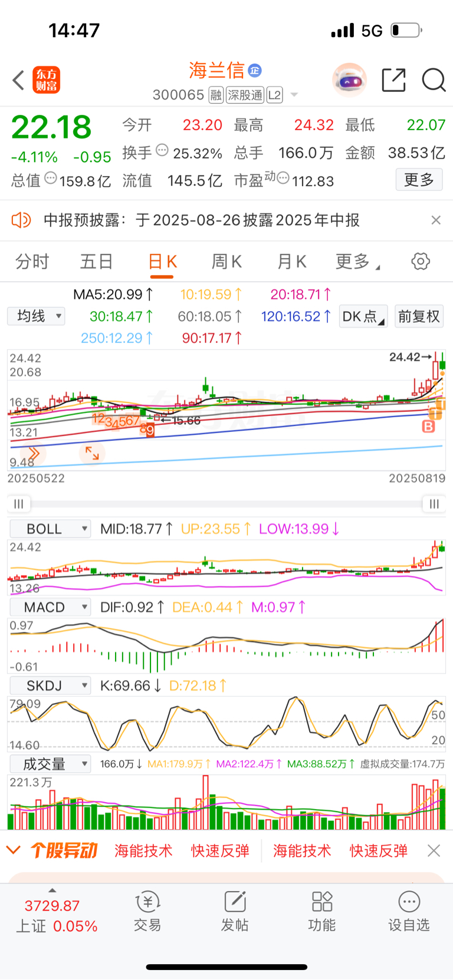Tap the 14:47 clock
The width and height of the screenshot is (453, 980).
(74, 30)
